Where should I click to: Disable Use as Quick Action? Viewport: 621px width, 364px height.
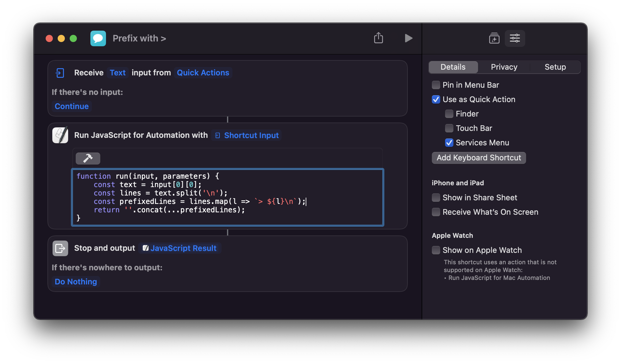pyautogui.click(x=436, y=99)
